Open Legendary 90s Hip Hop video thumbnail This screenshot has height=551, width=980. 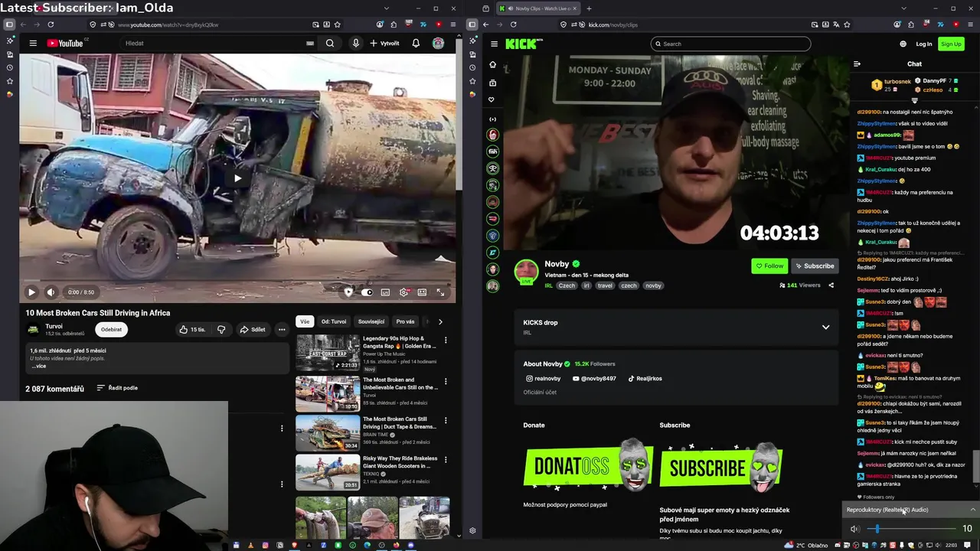(x=328, y=352)
